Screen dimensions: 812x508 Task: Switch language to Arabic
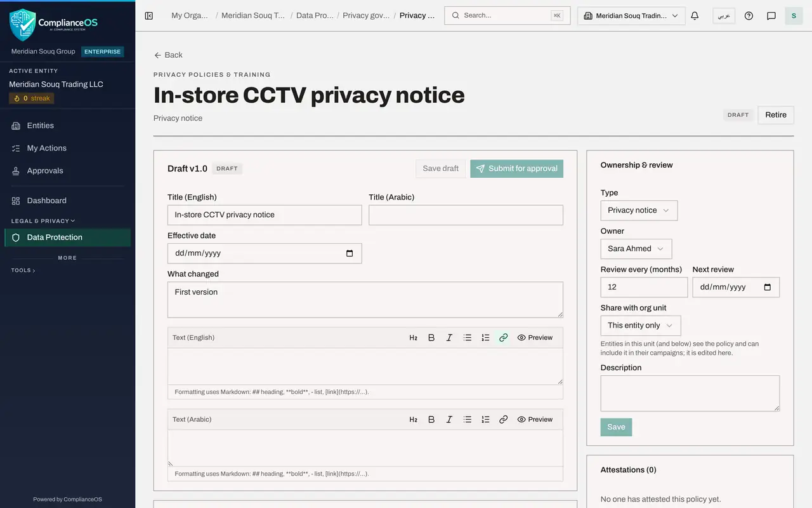724,16
